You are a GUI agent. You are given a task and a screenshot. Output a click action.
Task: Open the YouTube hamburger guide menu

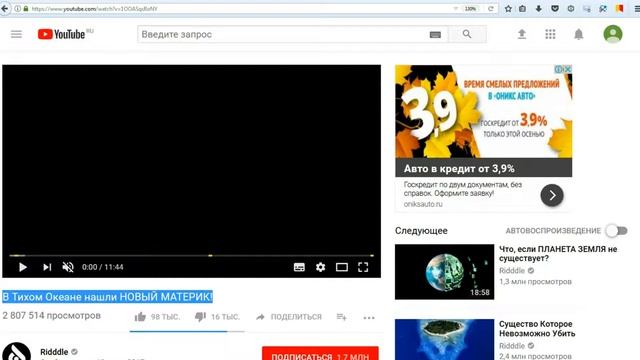click(16, 34)
